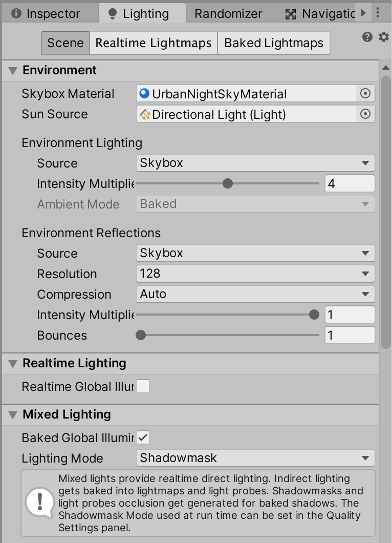Select the Baked Lightmaps button

274,43
